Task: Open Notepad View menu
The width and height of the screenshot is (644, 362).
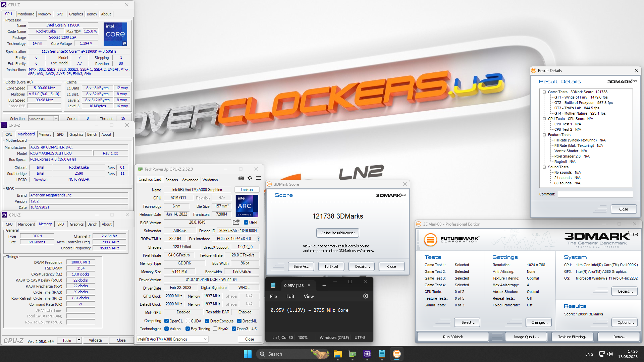Action: (309, 296)
